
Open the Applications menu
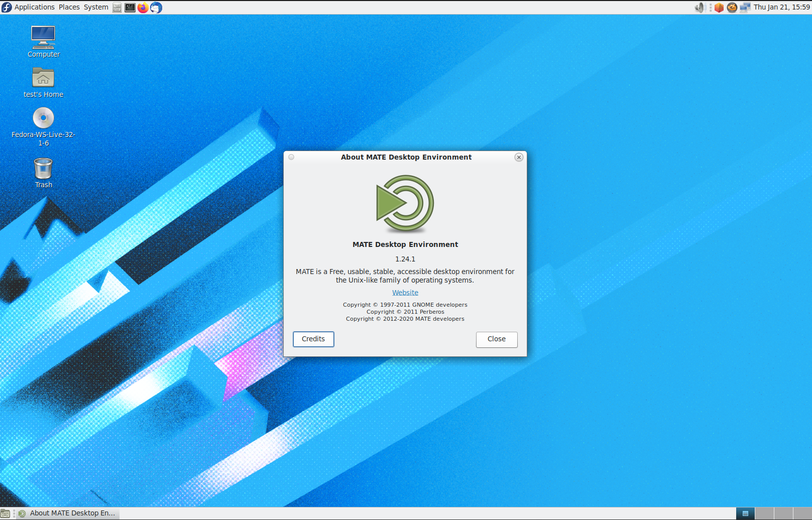tap(34, 7)
